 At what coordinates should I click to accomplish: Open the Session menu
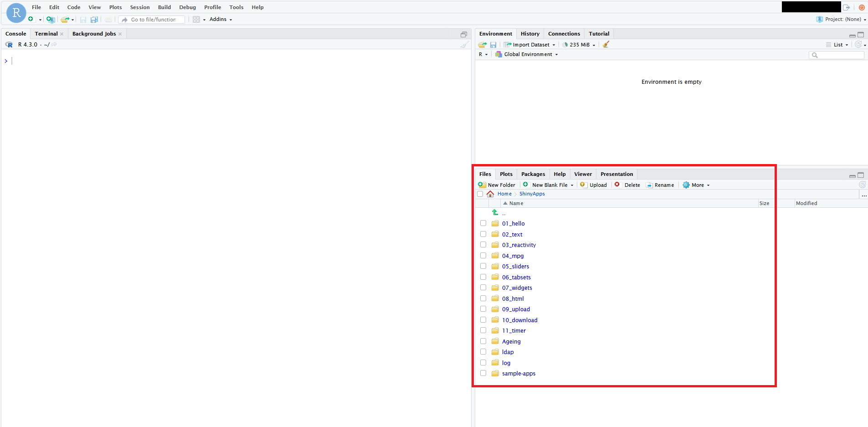139,7
